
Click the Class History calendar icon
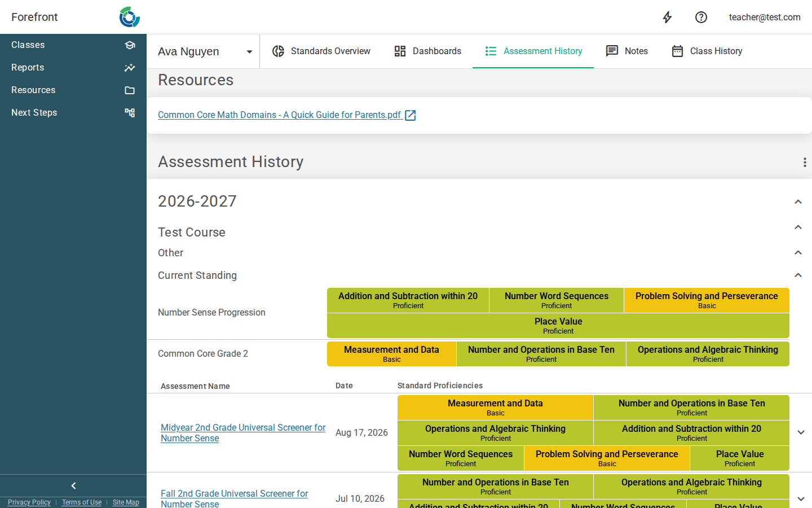(x=677, y=51)
